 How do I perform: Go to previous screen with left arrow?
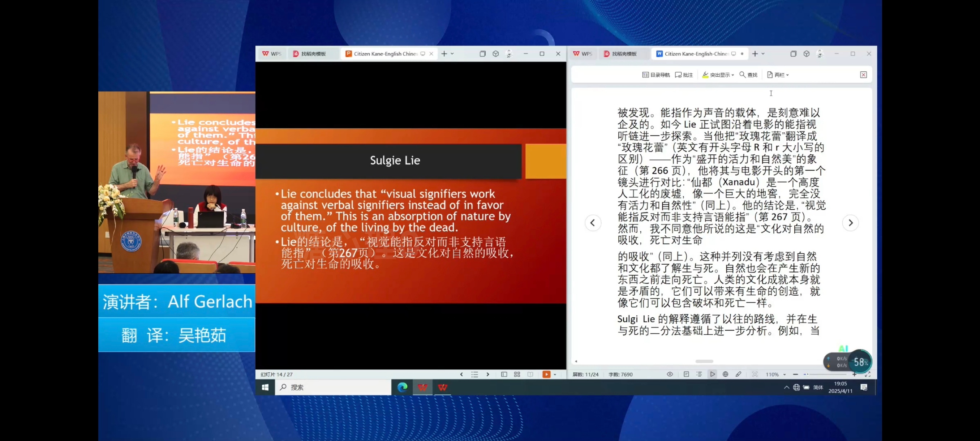pos(592,223)
